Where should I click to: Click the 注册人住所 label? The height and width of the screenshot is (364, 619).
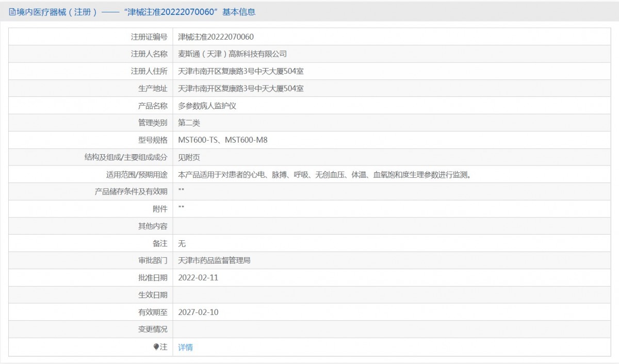click(149, 71)
